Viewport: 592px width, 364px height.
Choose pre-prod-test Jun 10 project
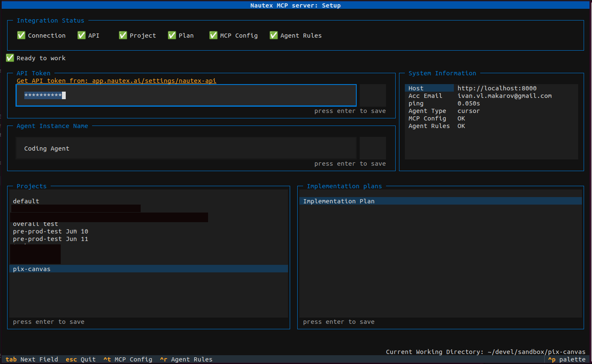(x=50, y=231)
